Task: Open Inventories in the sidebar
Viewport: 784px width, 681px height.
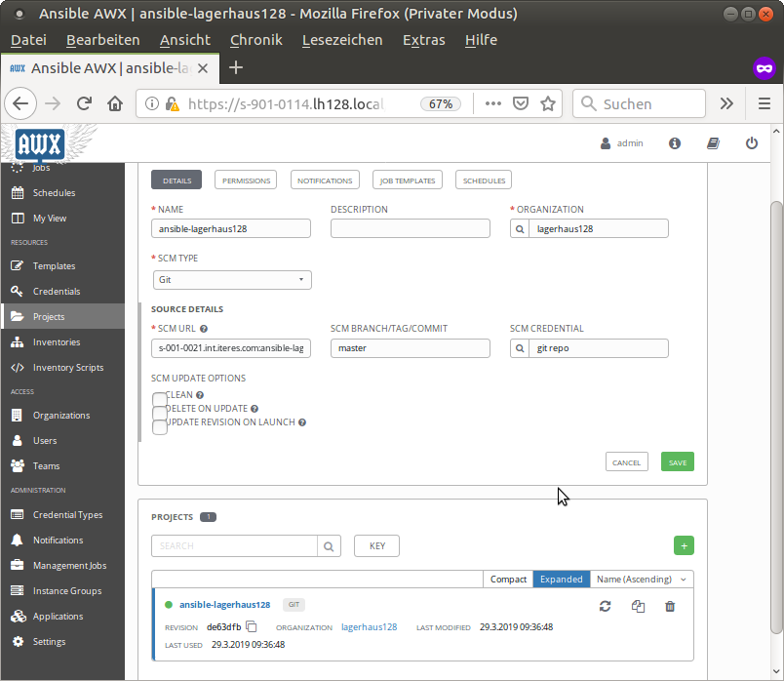Action: pyautogui.click(x=56, y=342)
